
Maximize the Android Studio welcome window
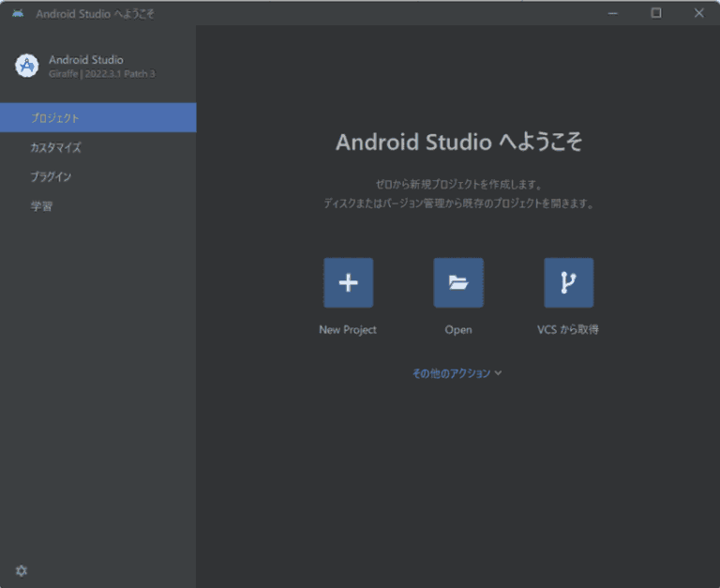(x=656, y=13)
